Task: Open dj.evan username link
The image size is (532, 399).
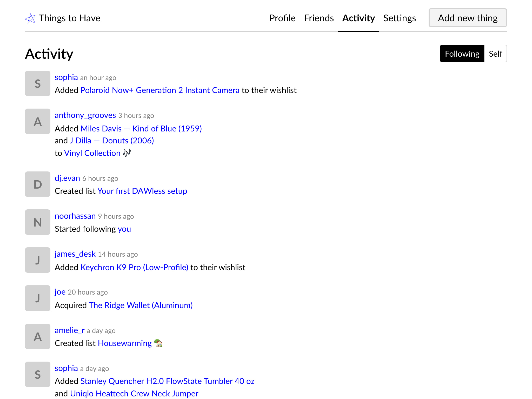Action: point(67,178)
